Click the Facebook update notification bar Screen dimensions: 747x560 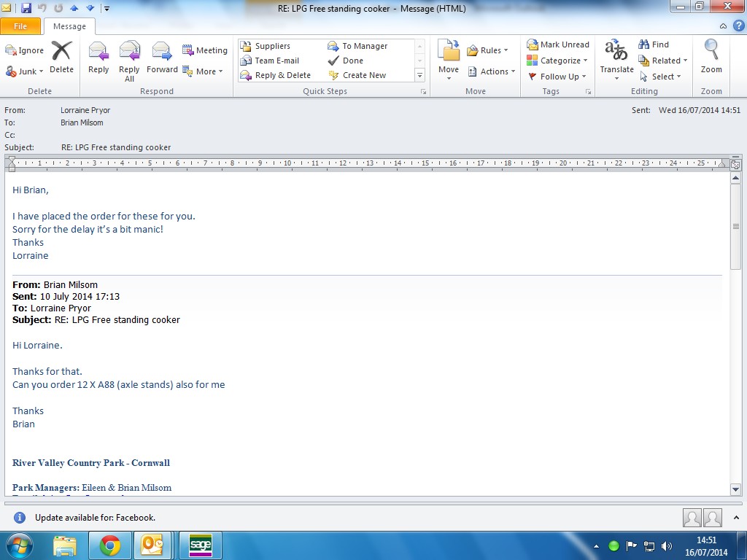pos(95,518)
